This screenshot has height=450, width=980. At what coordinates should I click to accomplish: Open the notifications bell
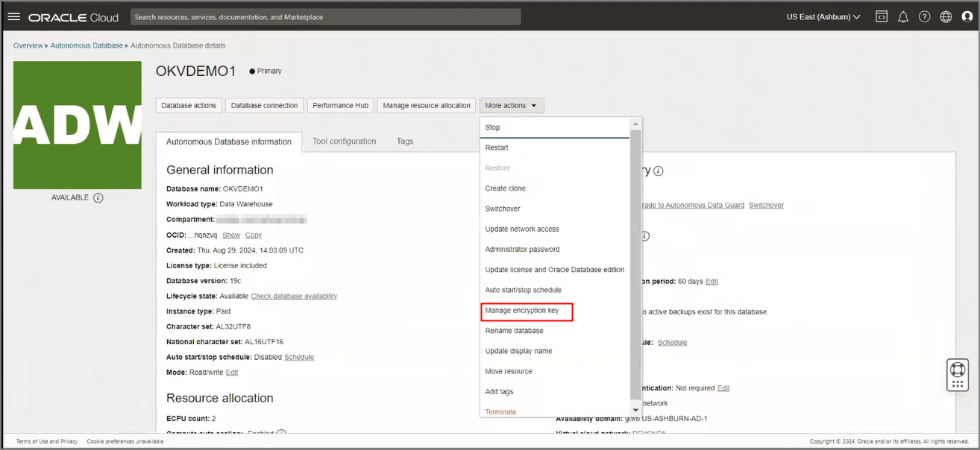pos(903,16)
